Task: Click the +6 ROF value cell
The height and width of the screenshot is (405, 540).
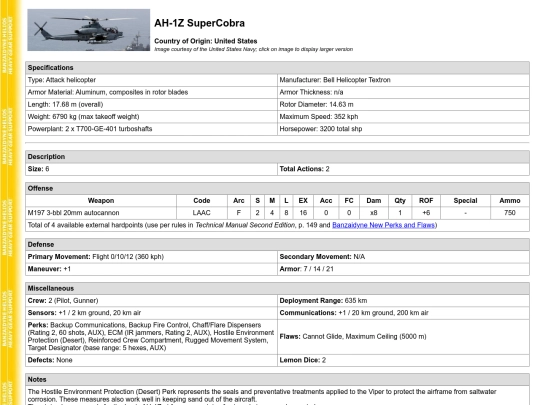Action: (426, 213)
